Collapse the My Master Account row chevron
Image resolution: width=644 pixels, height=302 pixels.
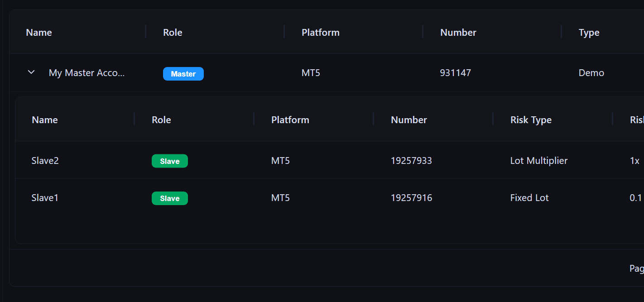[x=31, y=72]
